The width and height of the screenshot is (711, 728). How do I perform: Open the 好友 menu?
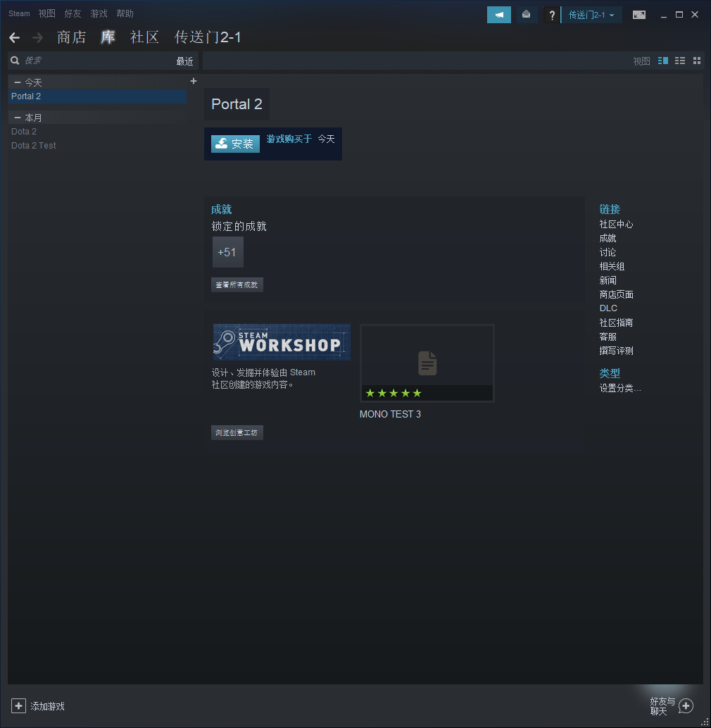pyautogui.click(x=73, y=13)
